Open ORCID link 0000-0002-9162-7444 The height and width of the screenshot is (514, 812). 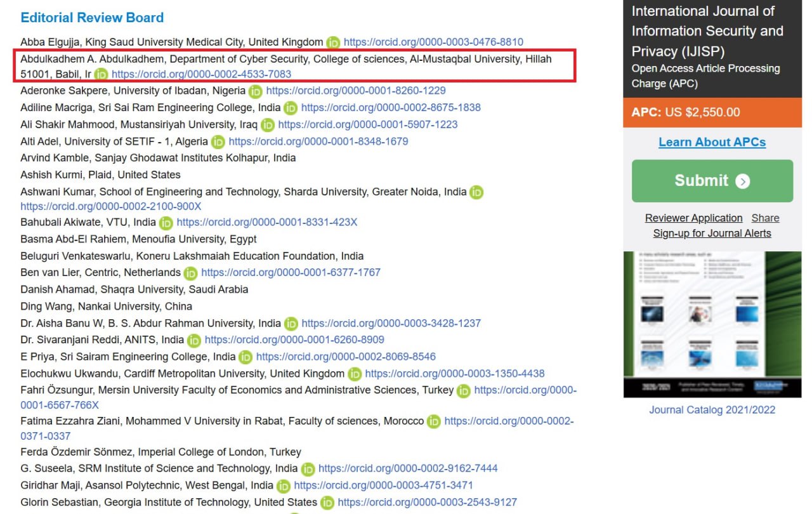(x=408, y=468)
